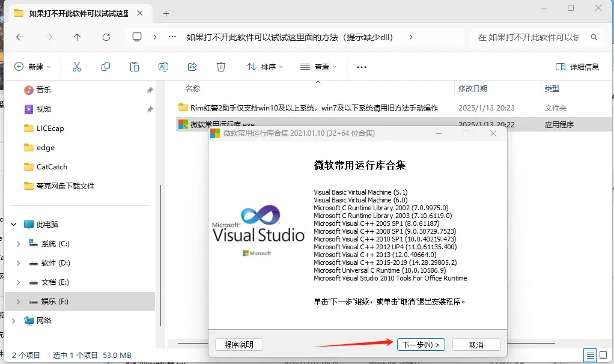Unpin the 视频 folder with pin icon
The width and height of the screenshot is (614, 364).
pyautogui.click(x=150, y=109)
